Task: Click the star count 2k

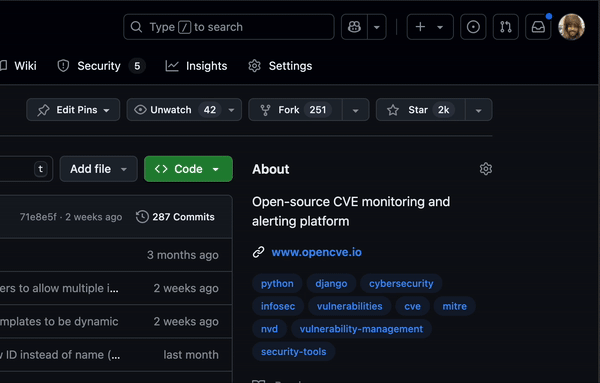Action: pos(443,110)
